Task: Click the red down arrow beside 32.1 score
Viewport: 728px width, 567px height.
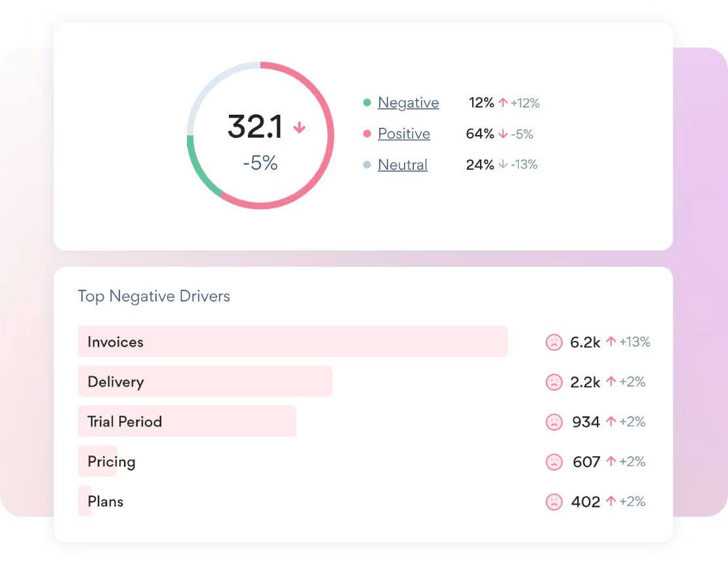Action: pyautogui.click(x=300, y=127)
